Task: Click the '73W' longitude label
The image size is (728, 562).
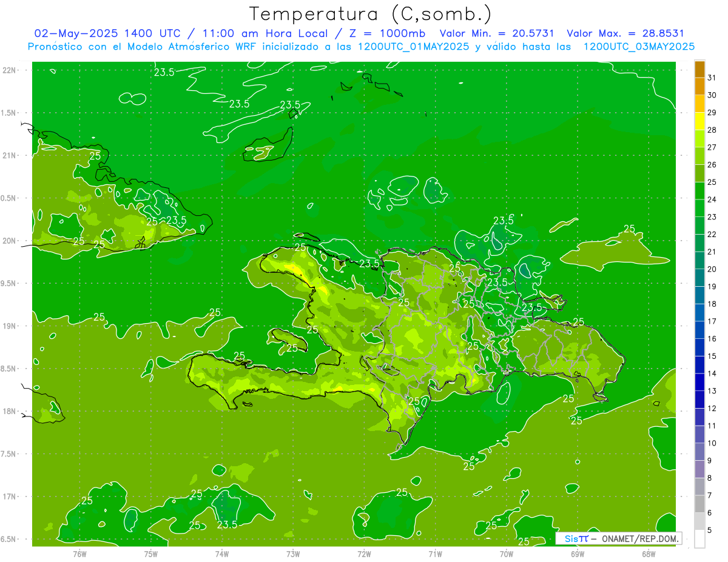Action: (292, 554)
